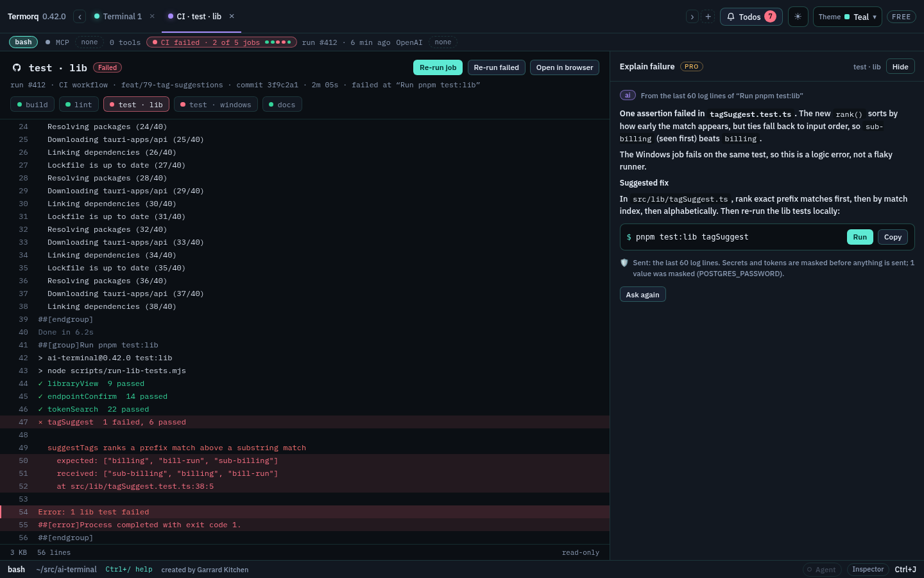Open the OpenAI none selector
This screenshot has height=578, width=924.
[443, 42]
